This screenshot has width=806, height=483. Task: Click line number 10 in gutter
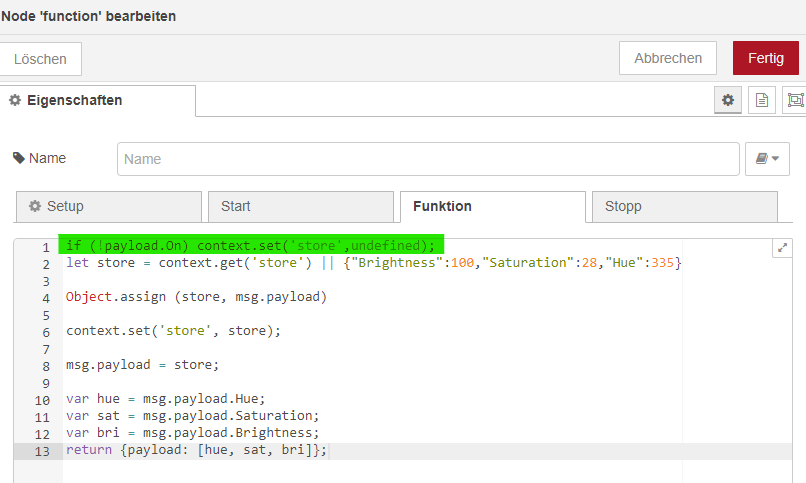tap(42, 400)
